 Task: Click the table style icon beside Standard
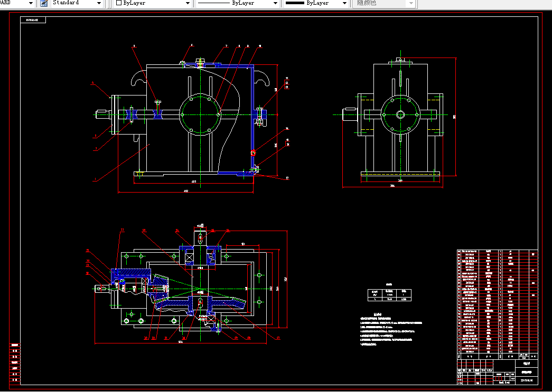click(x=44, y=3)
